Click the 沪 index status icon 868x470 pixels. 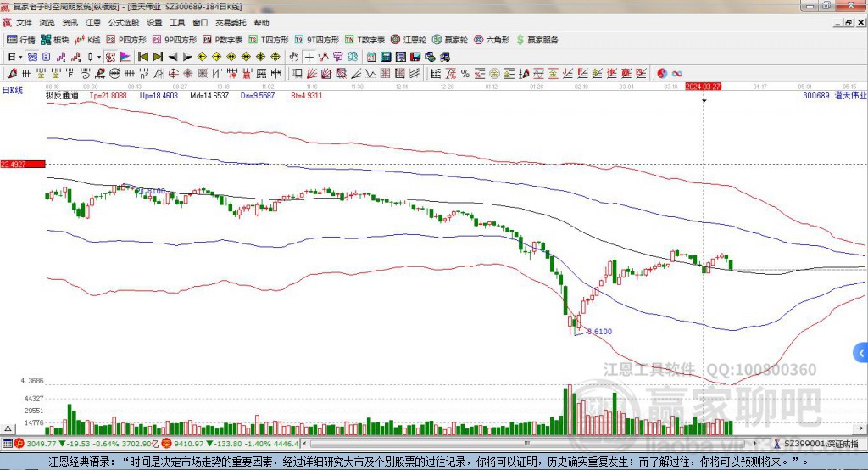19,444
